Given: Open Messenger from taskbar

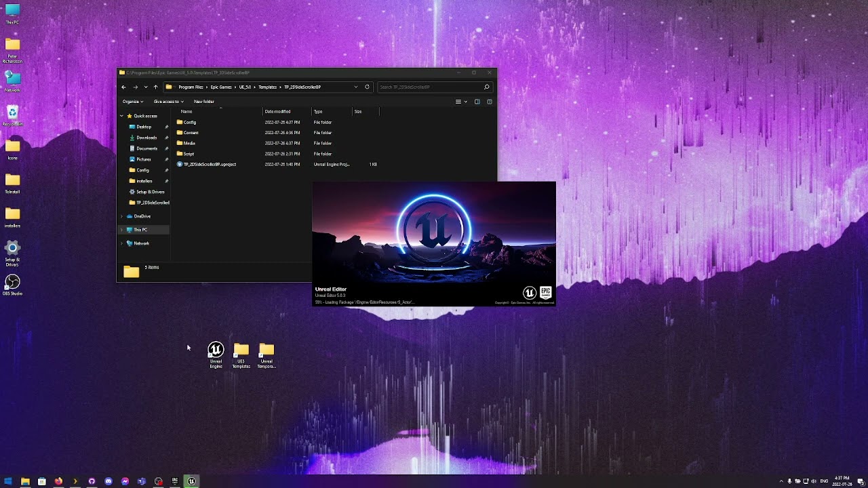Looking at the screenshot, I should pyautogui.click(x=125, y=481).
